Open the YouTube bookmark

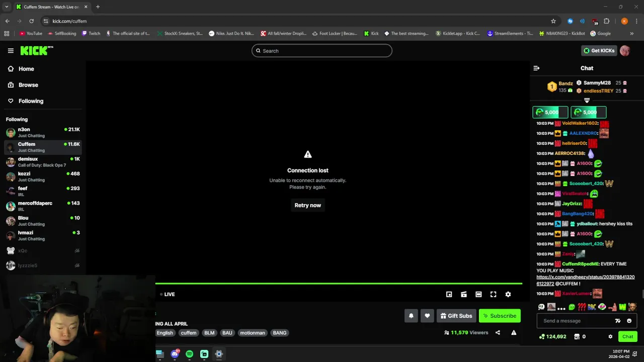31,34
